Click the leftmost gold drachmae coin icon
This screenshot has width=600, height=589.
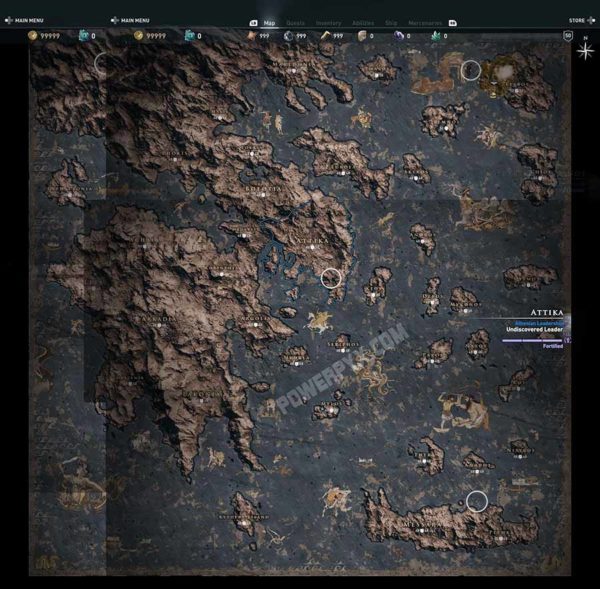coord(31,36)
